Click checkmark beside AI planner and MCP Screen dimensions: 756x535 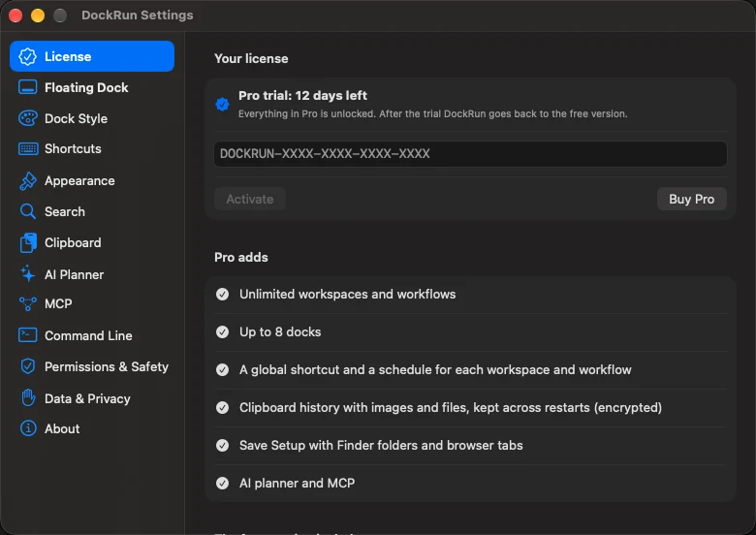(x=222, y=483)
